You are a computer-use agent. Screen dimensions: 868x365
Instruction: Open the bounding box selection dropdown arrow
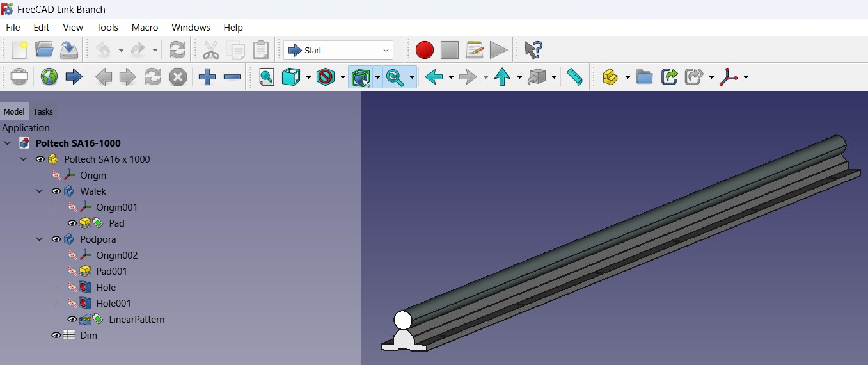[x=377, y=77]
